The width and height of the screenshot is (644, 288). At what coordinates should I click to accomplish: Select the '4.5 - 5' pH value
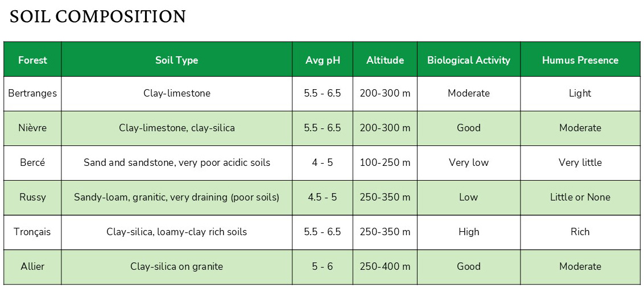pos(323,197)
